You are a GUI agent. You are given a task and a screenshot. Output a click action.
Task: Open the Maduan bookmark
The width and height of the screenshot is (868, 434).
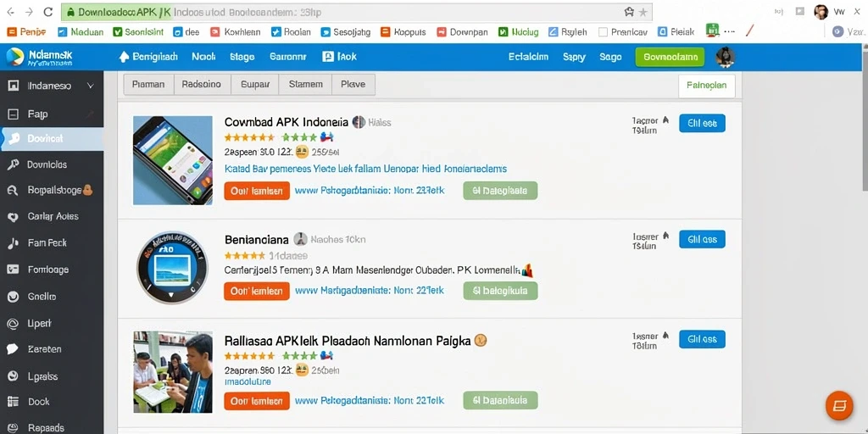tap(81, 32)
